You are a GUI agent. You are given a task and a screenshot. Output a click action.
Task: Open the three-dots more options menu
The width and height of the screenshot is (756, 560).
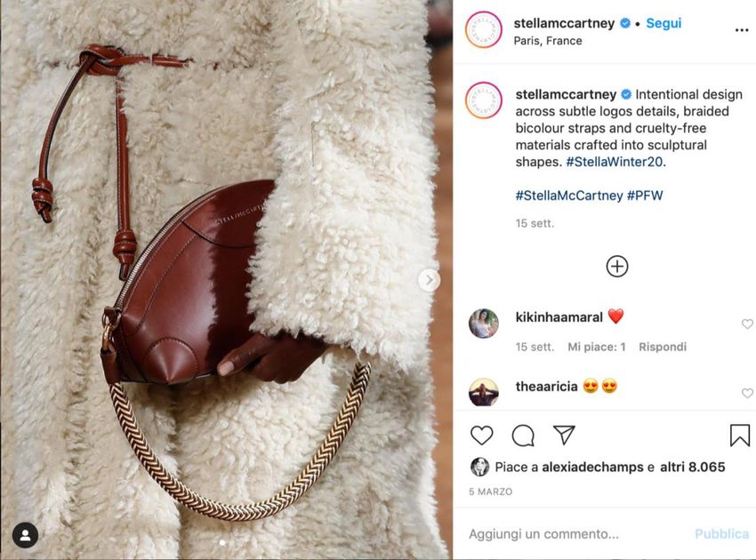tap(742, 30)
